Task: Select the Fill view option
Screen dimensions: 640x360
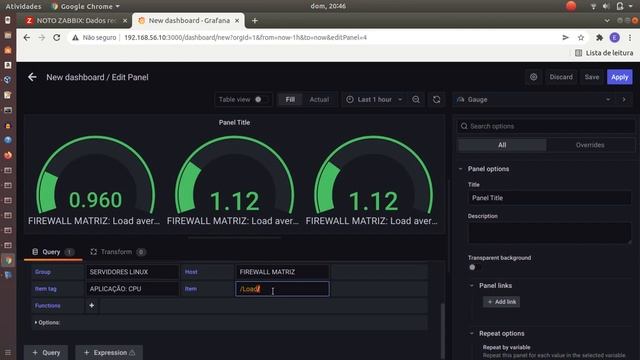Action: pyautogui.click(x=290, y=100)
